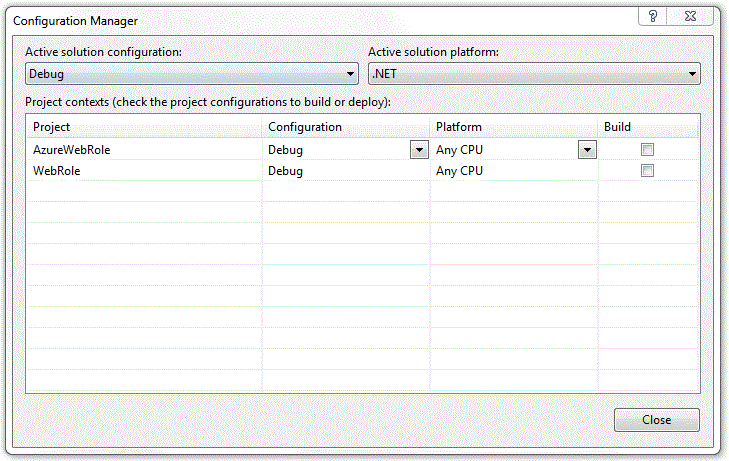Image resolution: width=729 pixels, height=461 pixels.
Task: Open the Active solution configuration dropdown
Action: [x=191, y=74]
